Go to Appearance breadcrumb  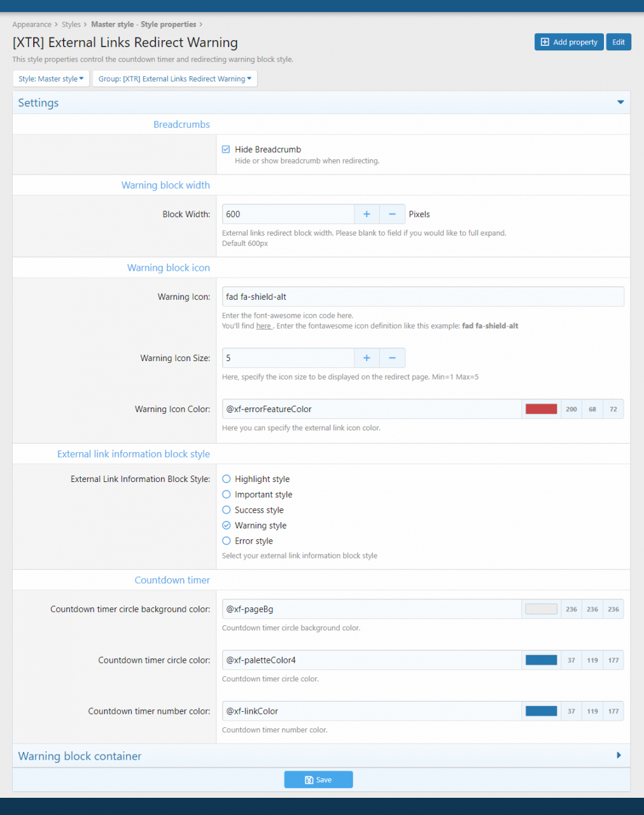coord(32,25)
